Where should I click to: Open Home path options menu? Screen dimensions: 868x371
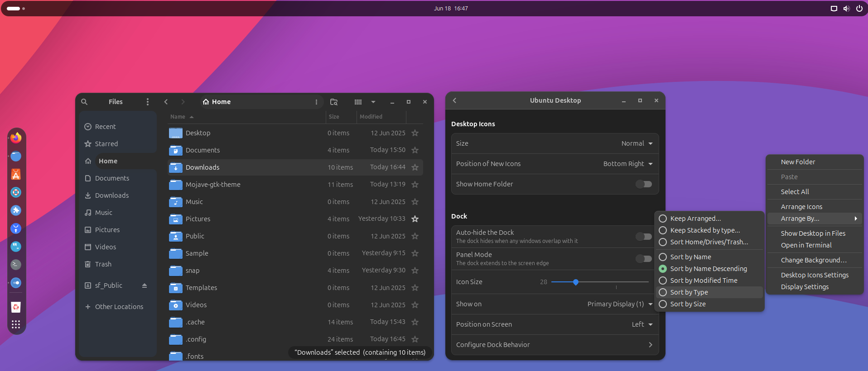coord(316,102)
